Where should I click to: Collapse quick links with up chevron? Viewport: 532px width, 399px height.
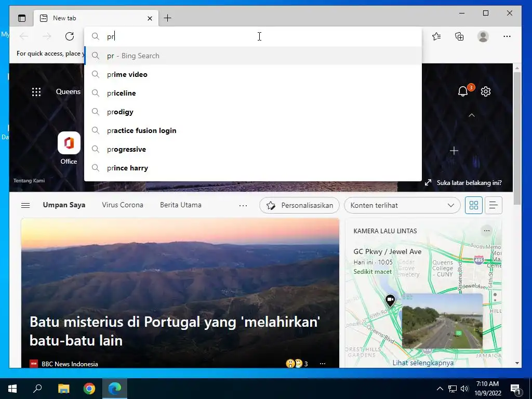(472, 115)
